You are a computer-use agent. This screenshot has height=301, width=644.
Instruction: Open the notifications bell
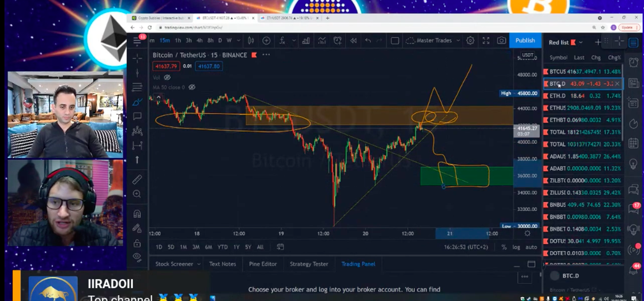633,270
